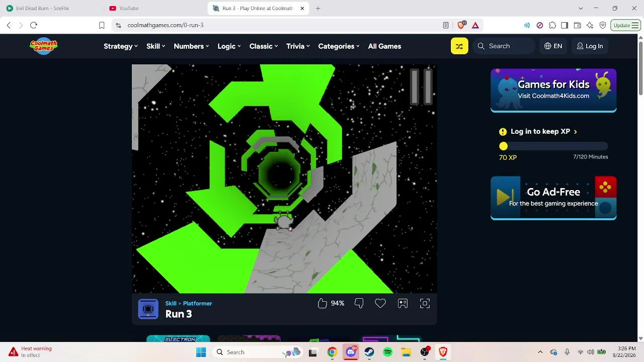Image resolution: width=644 pixels, height=362 pixels.
Task: Expand the Trivia dropdown
Action: pyautogui.click(x=298, y=46)
